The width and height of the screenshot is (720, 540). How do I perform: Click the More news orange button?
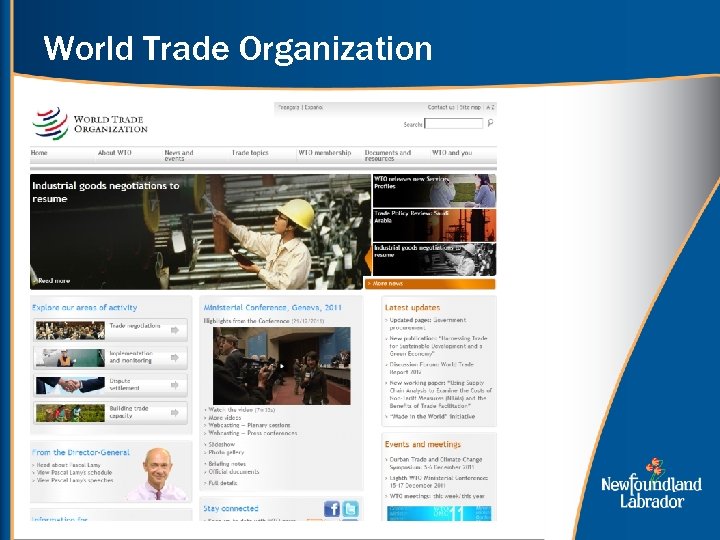[430, 284]
